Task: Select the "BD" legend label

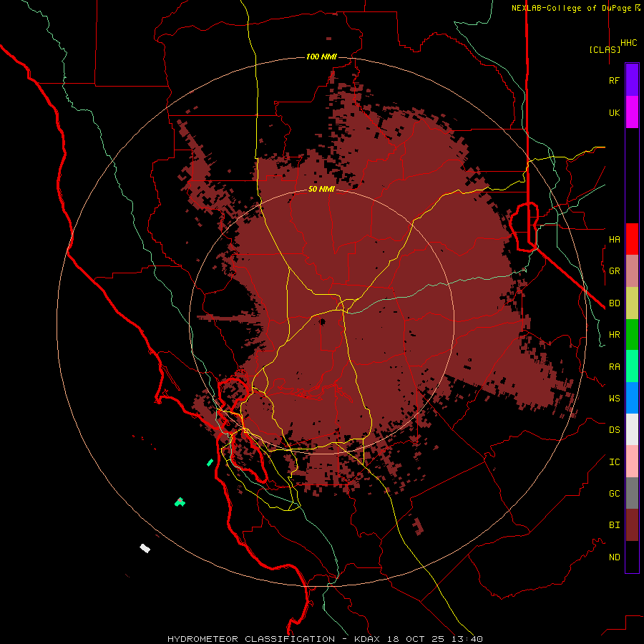Action: click(x=614, y=303)
